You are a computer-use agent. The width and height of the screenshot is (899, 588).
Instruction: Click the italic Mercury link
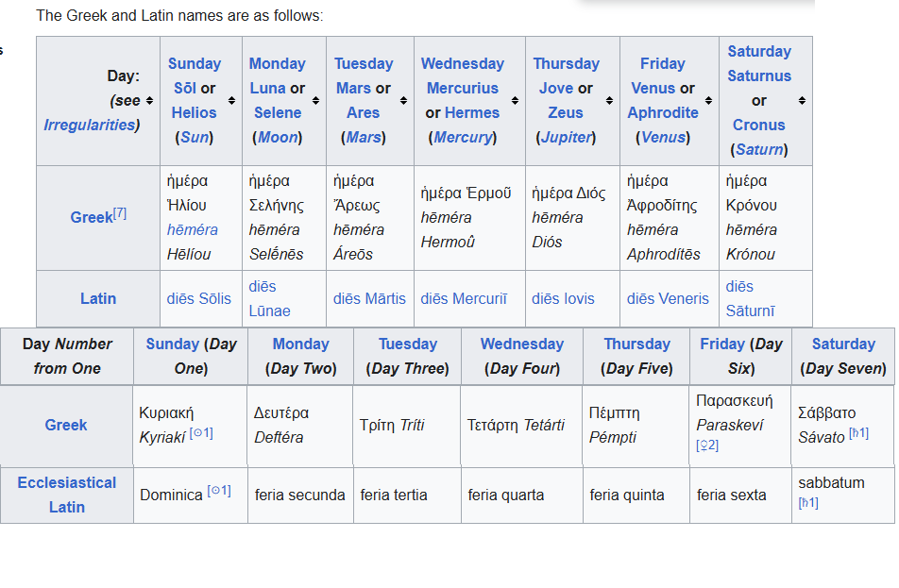coord(463,138)
